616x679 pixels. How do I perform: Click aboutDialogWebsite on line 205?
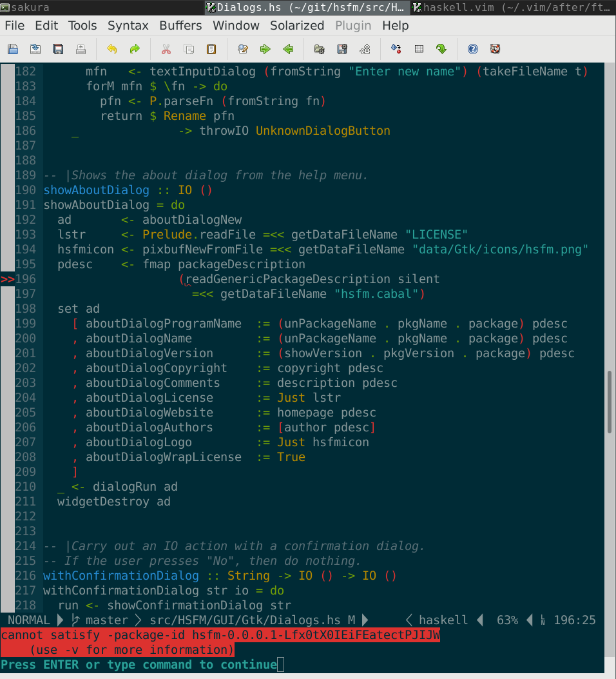pos(149,413)
